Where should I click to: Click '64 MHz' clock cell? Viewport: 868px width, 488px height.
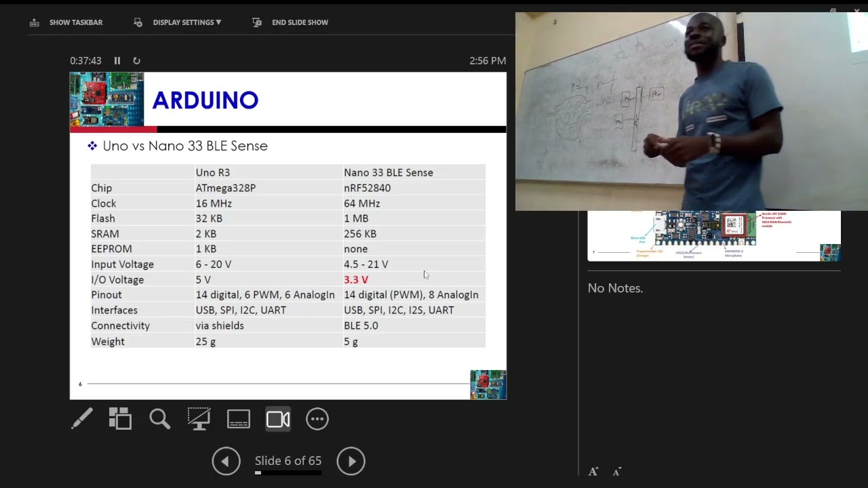361,203
